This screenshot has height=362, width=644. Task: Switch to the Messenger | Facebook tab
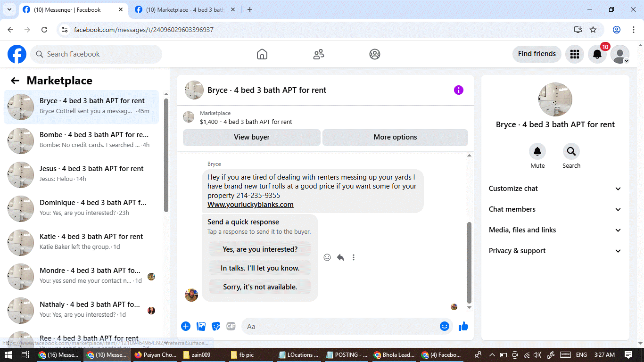74,10
